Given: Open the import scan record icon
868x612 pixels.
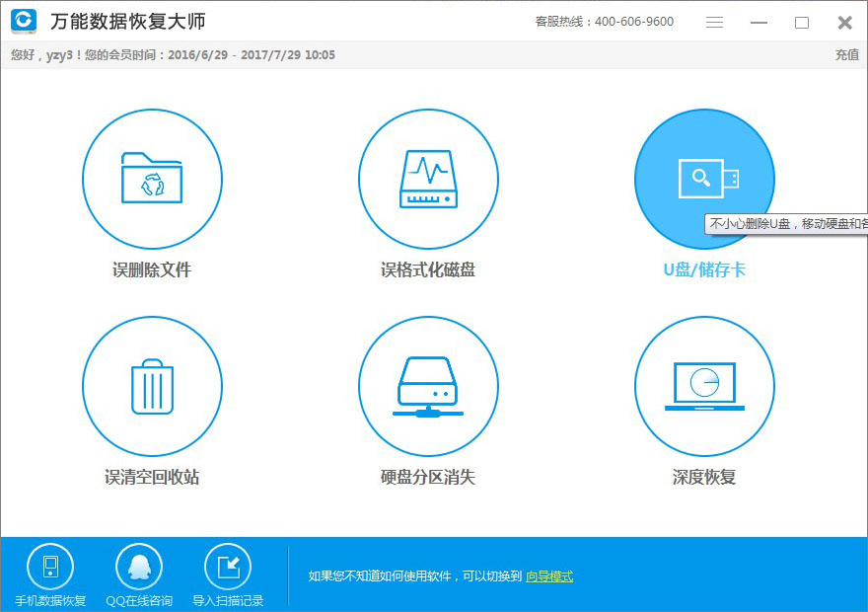Looking at the screenshot, I should click(x=228, y=568).
